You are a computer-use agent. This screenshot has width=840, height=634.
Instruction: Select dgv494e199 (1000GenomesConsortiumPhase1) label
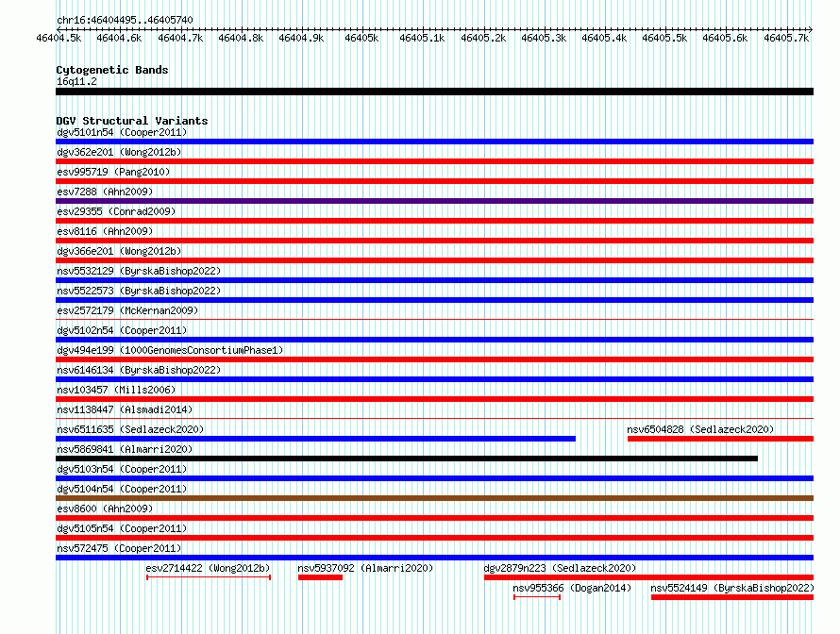pos(170,350)
